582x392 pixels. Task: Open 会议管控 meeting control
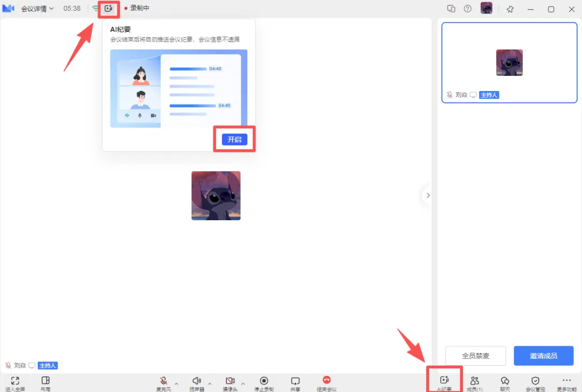(x=535, y=383)
